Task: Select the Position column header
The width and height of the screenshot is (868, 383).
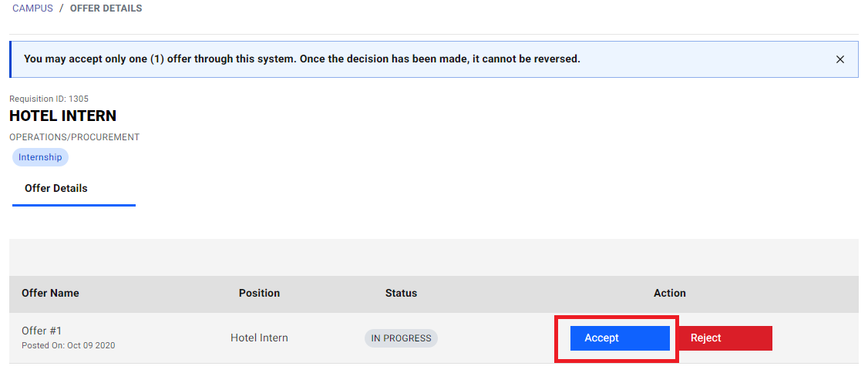Action: (x=259, y=293)
